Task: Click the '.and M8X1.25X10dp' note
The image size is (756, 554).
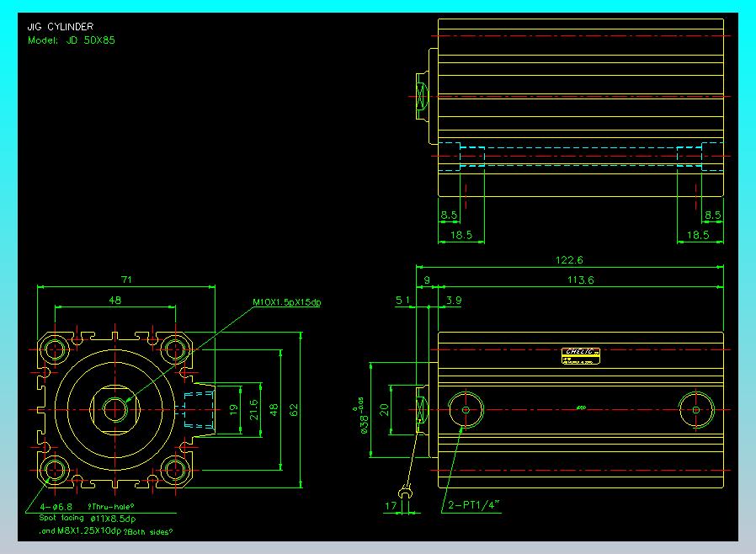Action: [80, 531]
